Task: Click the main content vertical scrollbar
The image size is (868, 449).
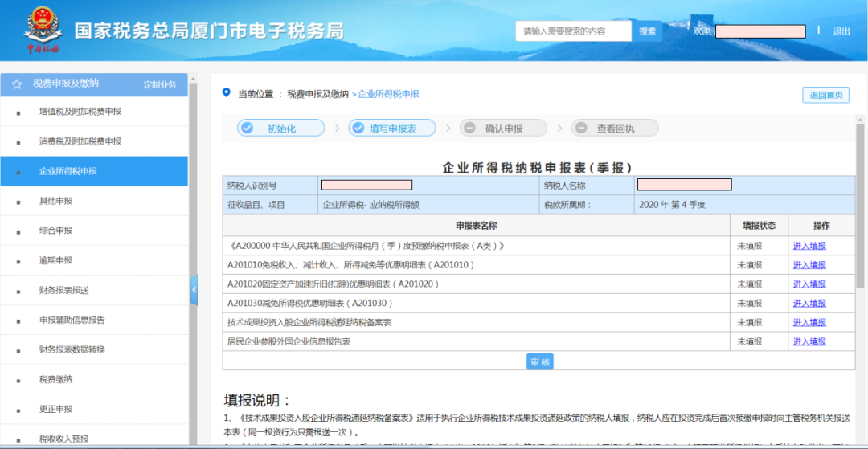Action: click(x=860, y=209)
